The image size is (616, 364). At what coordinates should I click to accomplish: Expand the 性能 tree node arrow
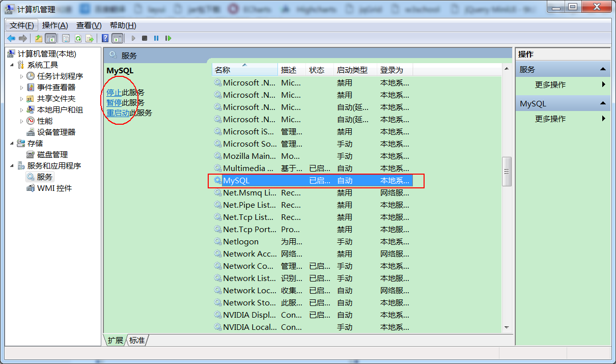[21, 121]
